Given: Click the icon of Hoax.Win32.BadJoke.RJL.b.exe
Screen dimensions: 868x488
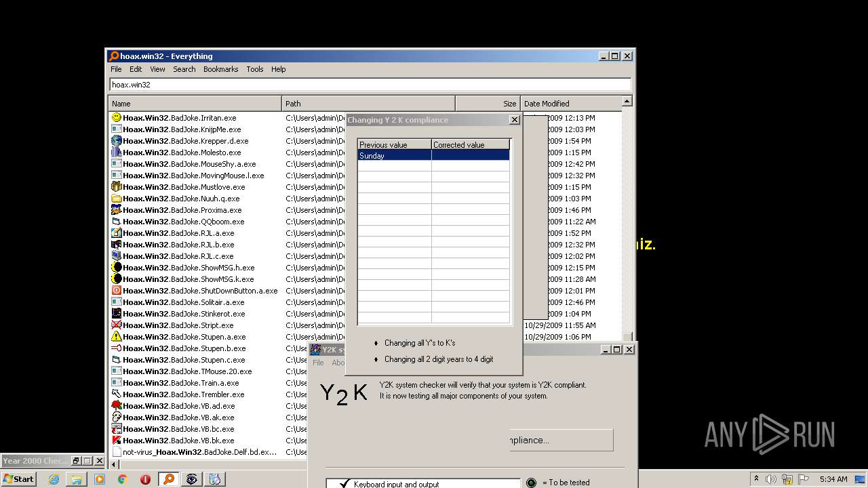Looking at the screenshot, I should click(117, 245).
